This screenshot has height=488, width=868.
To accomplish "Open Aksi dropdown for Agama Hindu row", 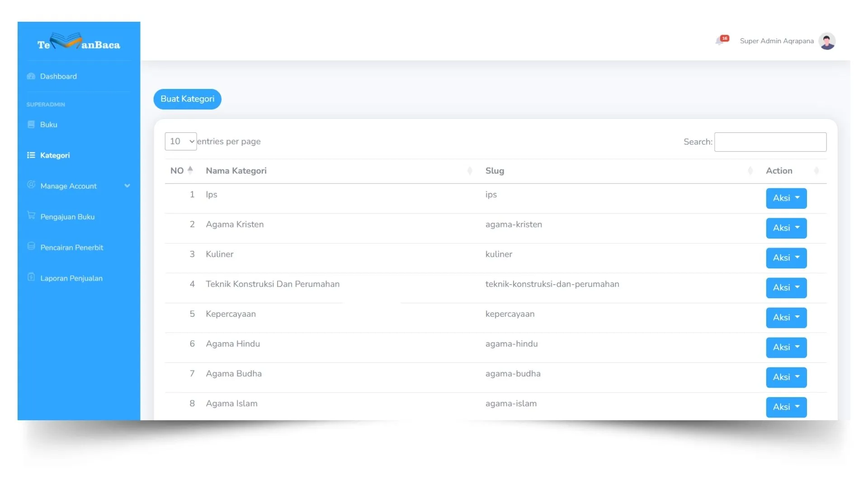I will 786,347.
